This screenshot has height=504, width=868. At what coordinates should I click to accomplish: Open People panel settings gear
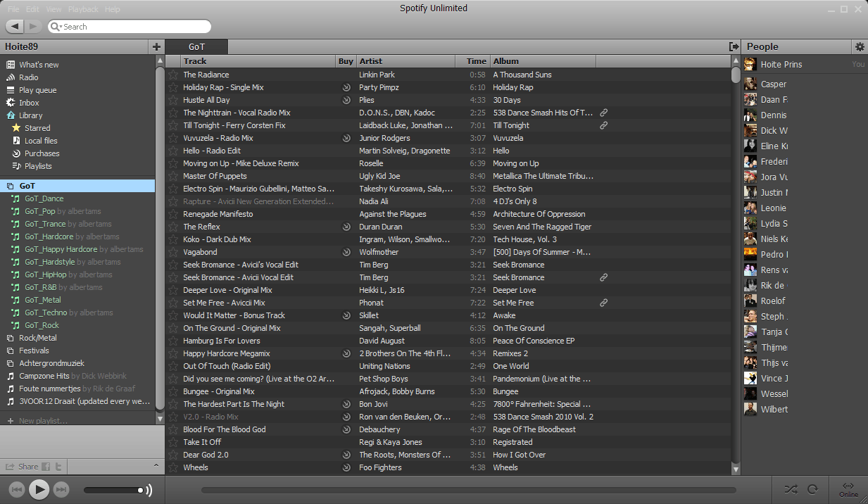point(860,46)
